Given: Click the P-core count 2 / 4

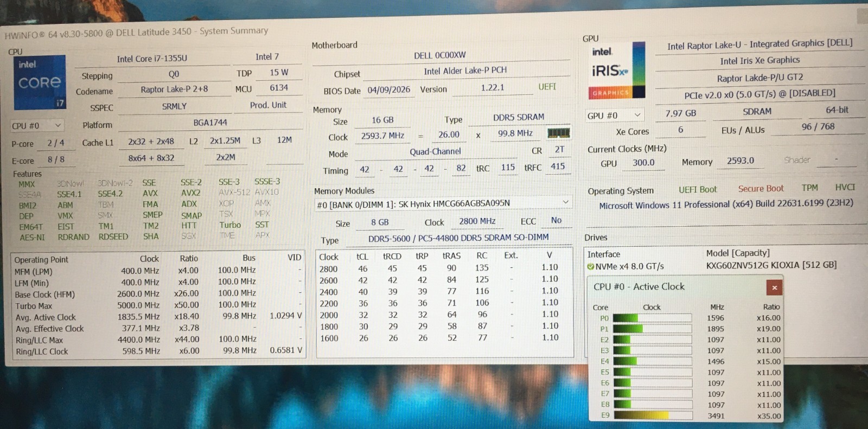Looking at the screenshot, I should tap(55, 143).
